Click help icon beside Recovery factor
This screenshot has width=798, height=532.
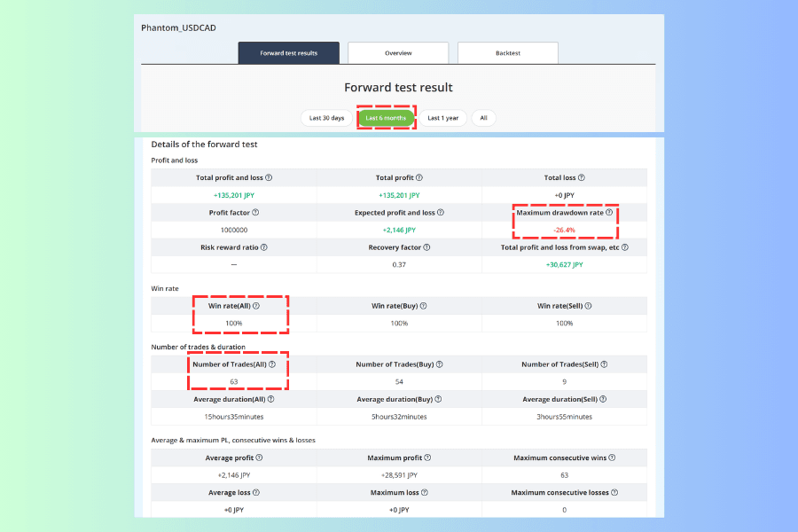pyautogui.click(x=427, y=247)
